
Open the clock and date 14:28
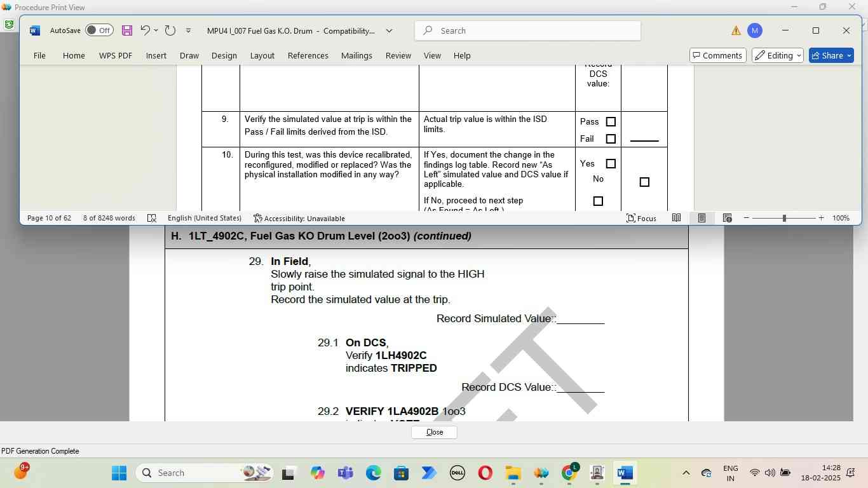pyautogui.click(x=820, y=473)
